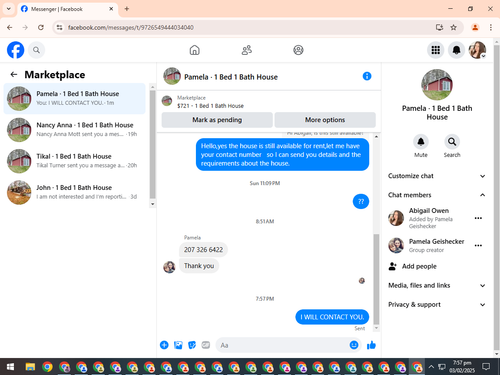Click the browser address bar URL

pos(131,27)
